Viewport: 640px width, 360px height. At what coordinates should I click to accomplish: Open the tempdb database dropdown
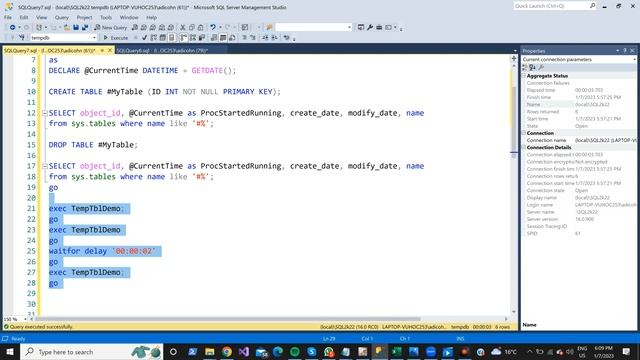coord(94,38)
